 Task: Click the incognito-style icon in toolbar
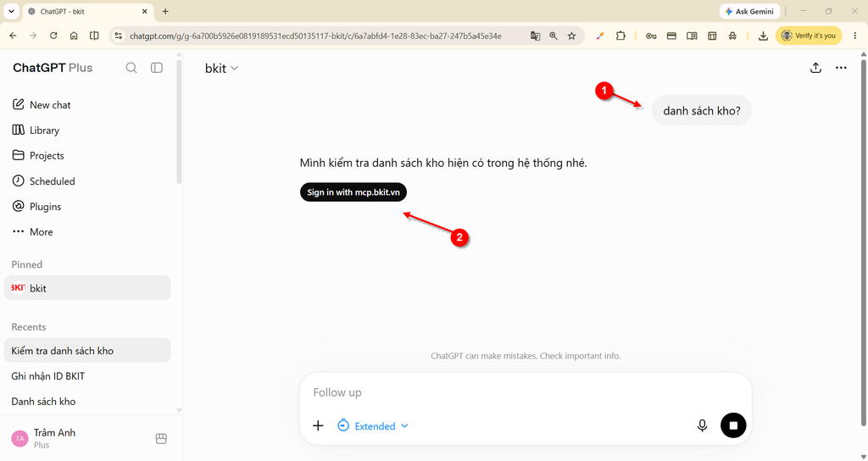tap(732, 36)
